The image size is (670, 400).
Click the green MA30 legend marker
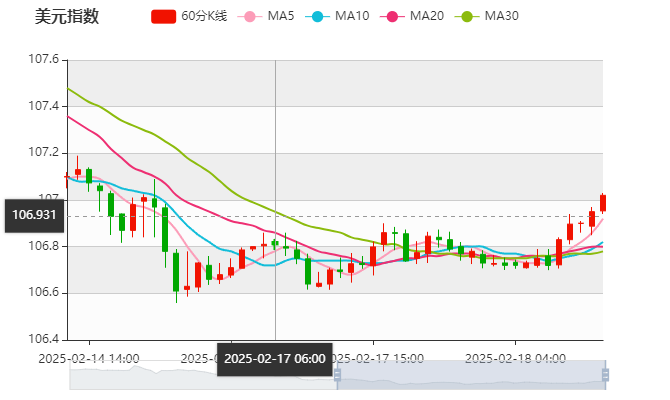[466, 16]
